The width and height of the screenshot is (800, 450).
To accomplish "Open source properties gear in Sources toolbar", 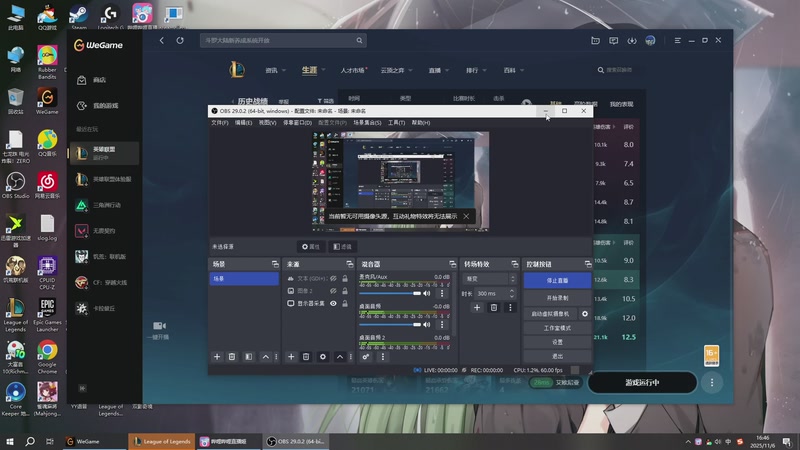I will (323, 357).
